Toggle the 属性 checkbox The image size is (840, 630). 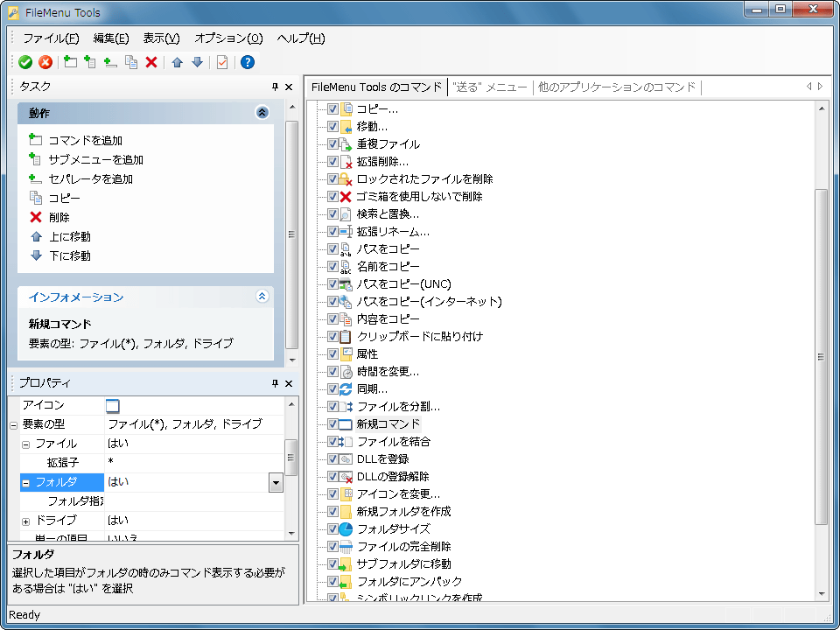[332, 353]
